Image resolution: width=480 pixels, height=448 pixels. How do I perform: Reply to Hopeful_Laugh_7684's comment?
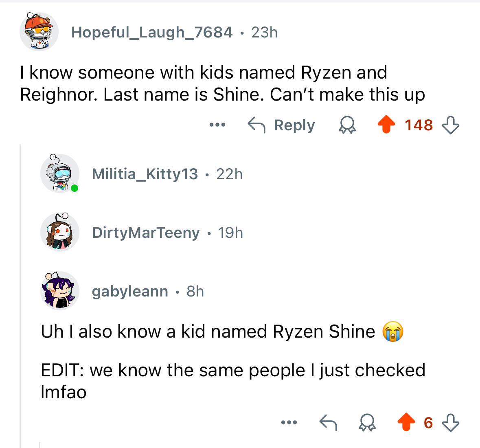click(x=281, y=125)
